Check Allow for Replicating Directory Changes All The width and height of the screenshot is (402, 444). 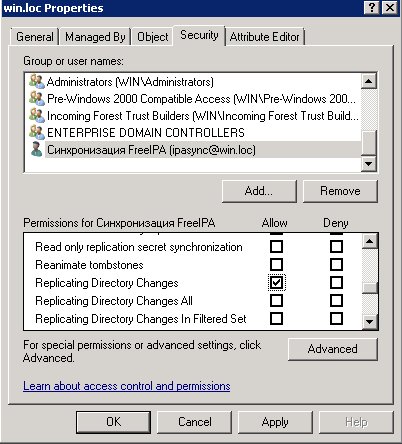point(276,301)
